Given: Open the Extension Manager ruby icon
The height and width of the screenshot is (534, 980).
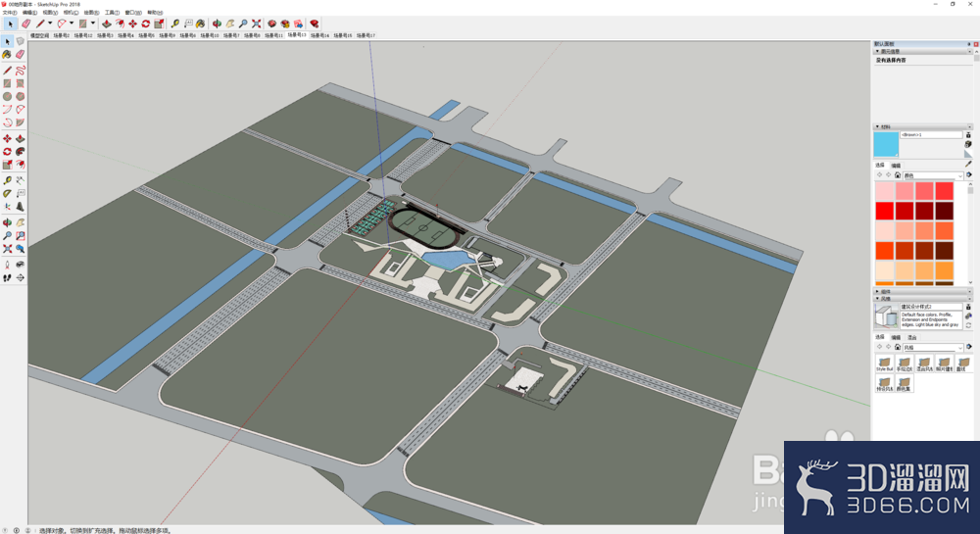Looking at the screenshot, I should [x=315, y=24].
